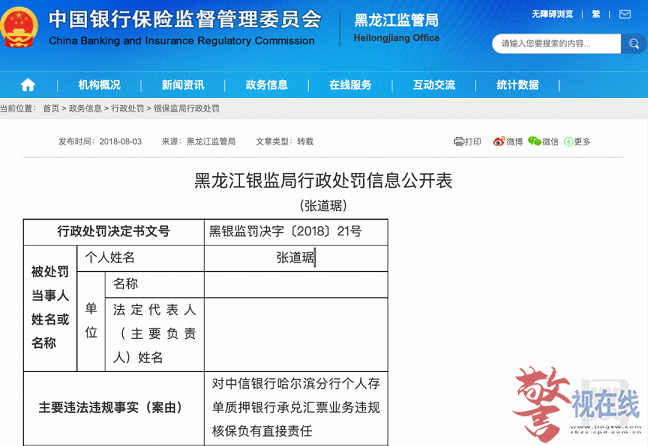Click table cell 行政处罚决定书文号
648x446 pixels.
point(114,232)
